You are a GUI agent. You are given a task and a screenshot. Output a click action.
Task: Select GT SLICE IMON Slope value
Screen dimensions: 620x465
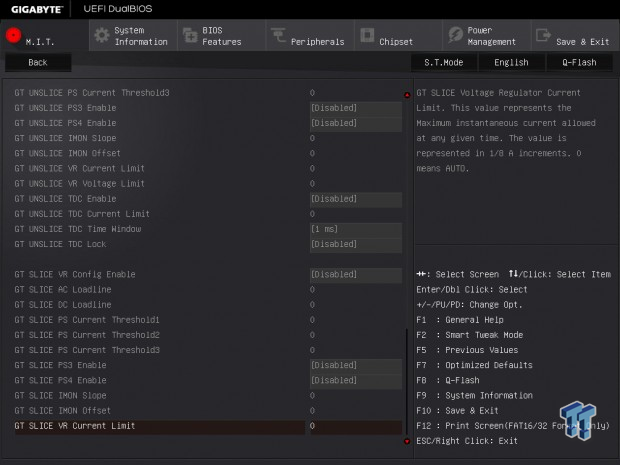pyautogui.click(x=312, y=395)
